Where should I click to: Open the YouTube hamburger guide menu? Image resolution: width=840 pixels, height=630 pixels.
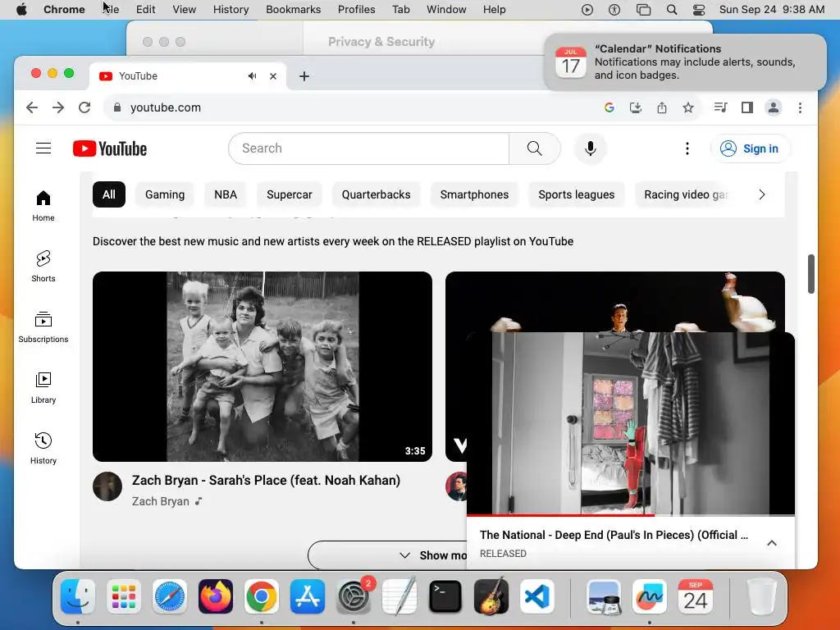coord(43,148)
